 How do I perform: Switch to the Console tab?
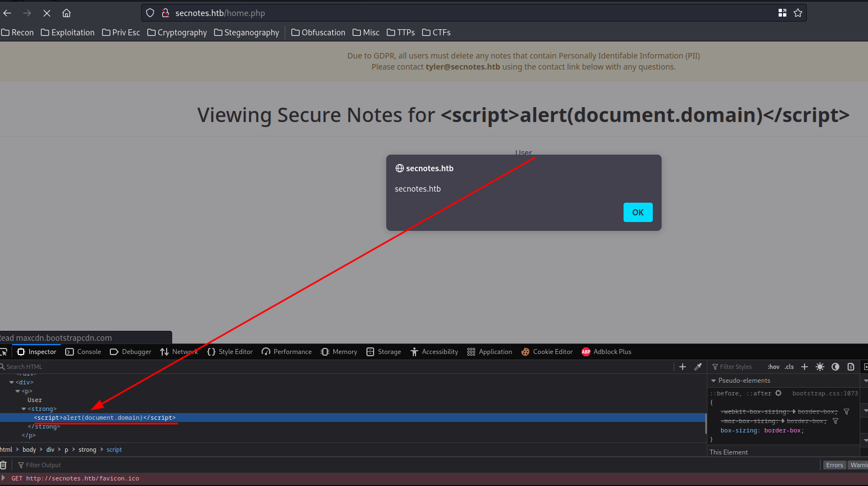click(x=83, y=352)
